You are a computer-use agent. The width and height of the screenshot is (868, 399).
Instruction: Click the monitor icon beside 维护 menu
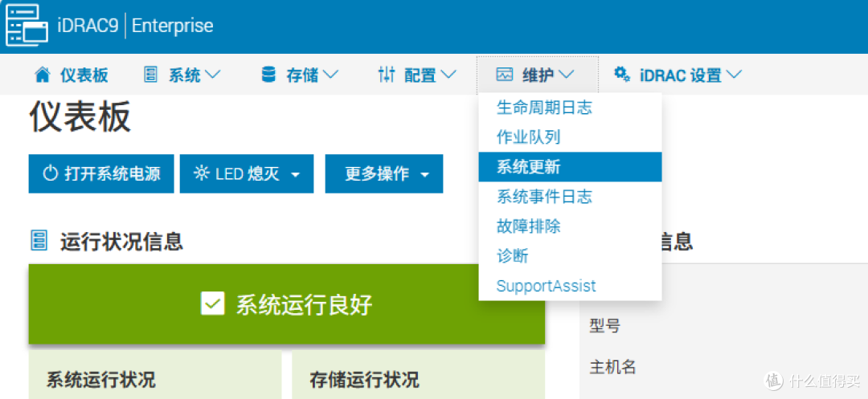point(505,75)
